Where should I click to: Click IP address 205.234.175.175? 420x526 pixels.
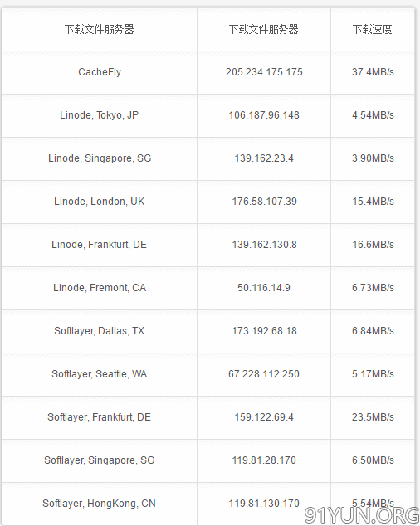point(264,72)
